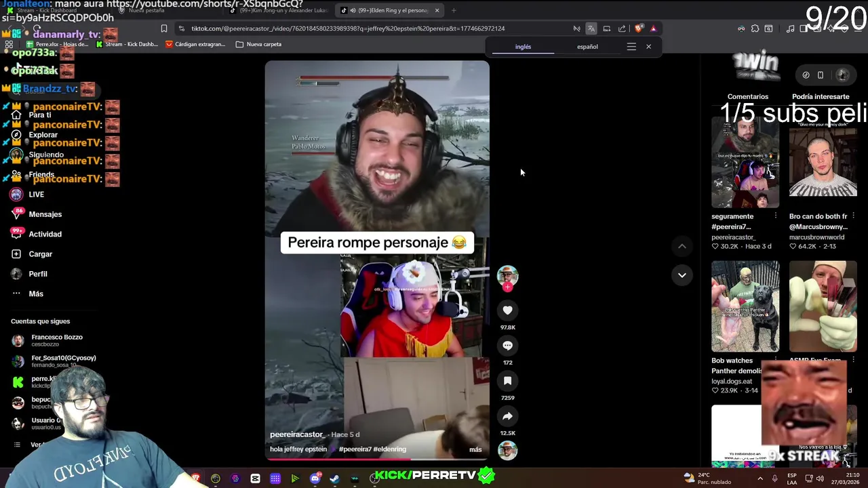Image resolution: width=868 pixels, height=488 pixels.
Task: Close the translate popup
Action: 648,47
